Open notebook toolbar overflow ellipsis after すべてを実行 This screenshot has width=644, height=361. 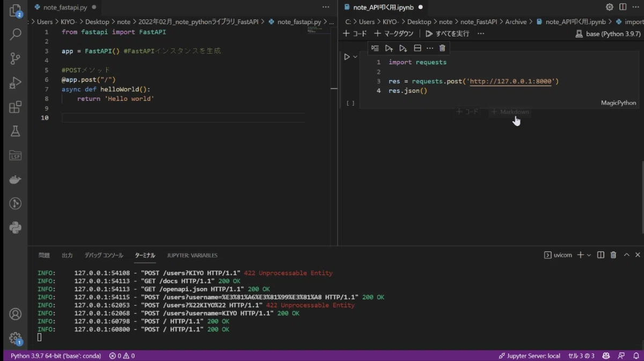[481, 33]
